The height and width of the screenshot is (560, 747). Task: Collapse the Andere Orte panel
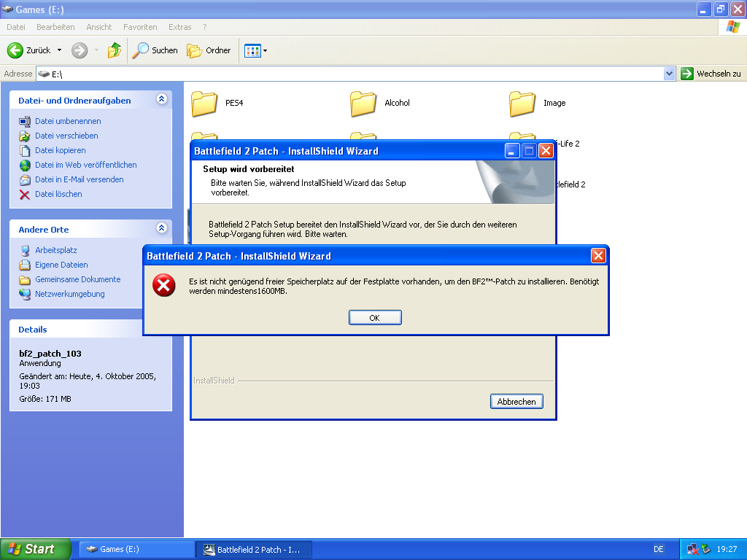(x=161, y=227)
